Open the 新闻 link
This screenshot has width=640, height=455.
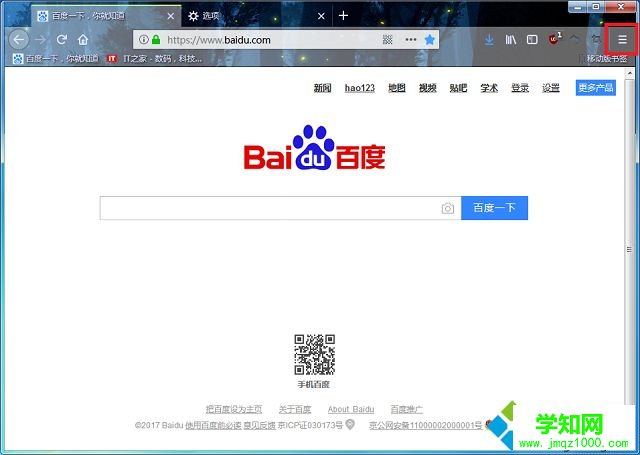click(322, 88)
